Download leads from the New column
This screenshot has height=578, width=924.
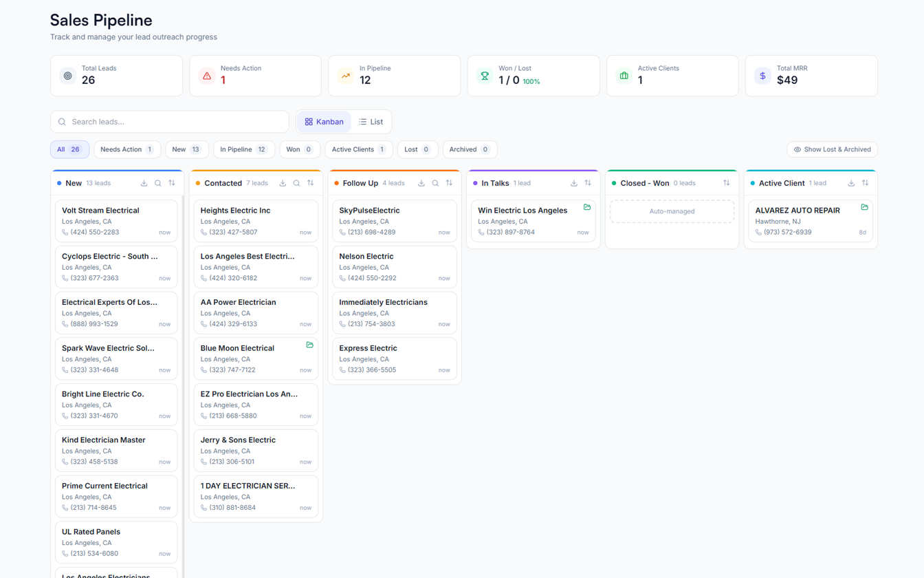point(144,183)
